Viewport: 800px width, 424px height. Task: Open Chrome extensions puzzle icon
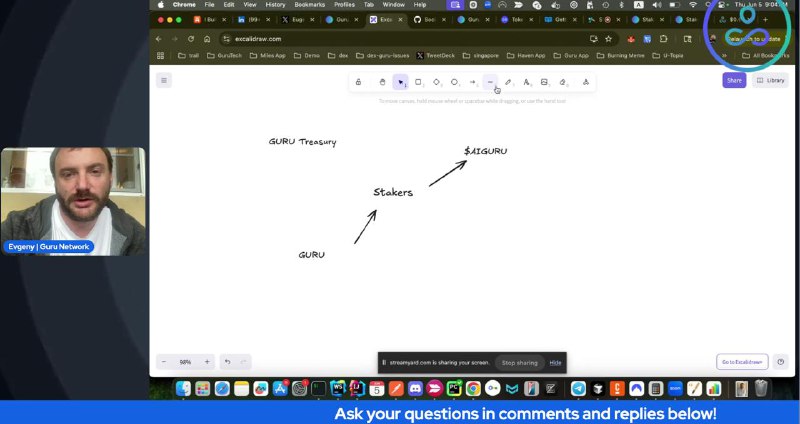pyautogui.click(x=663, y=39)
